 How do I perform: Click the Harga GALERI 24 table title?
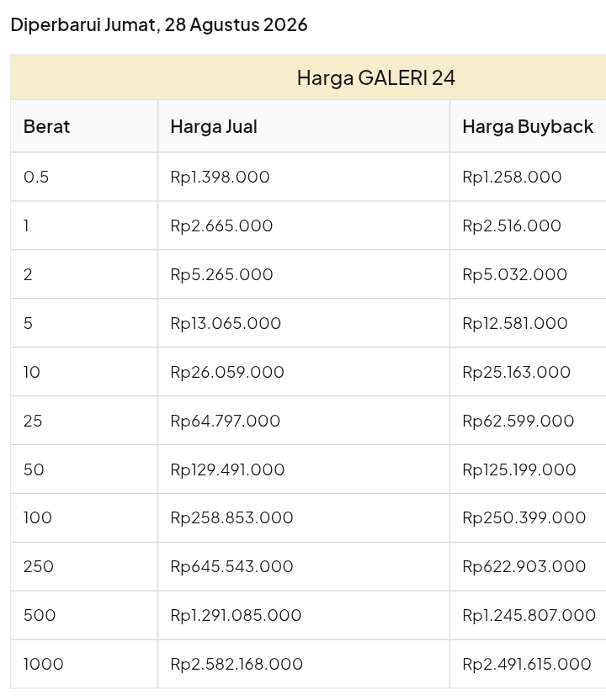coord(375,78)
